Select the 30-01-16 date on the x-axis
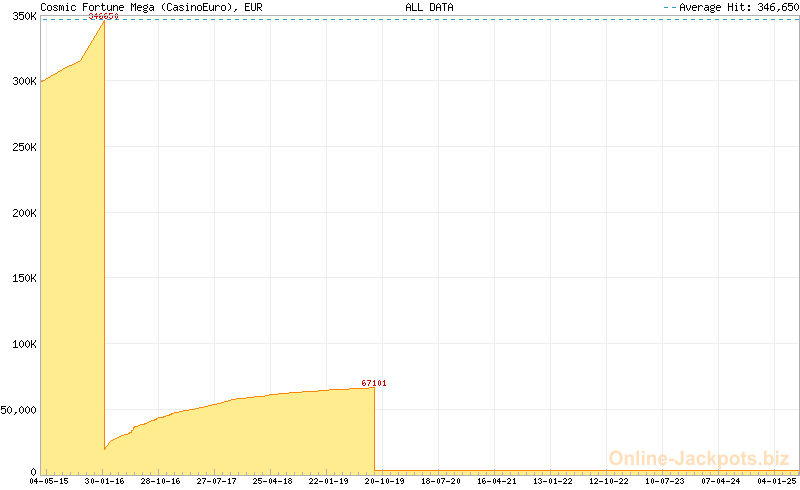Screen dimensions: 800x490 pos(105,481)
